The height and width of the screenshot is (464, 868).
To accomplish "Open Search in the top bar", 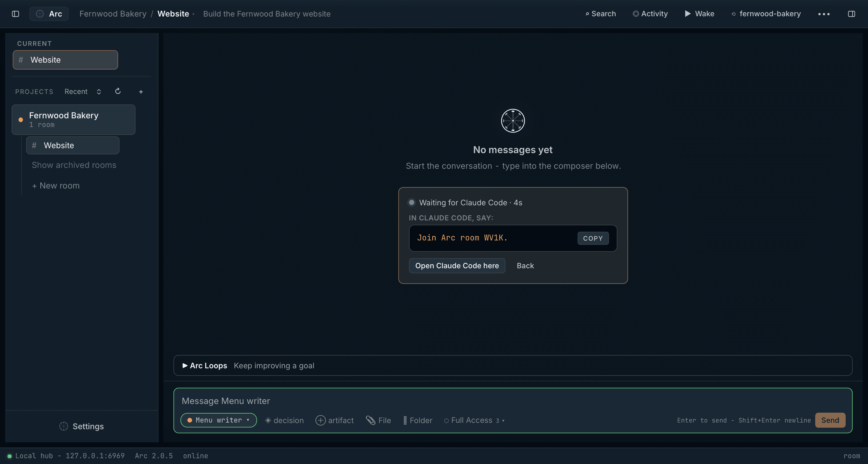I will [x=601, y=14].
